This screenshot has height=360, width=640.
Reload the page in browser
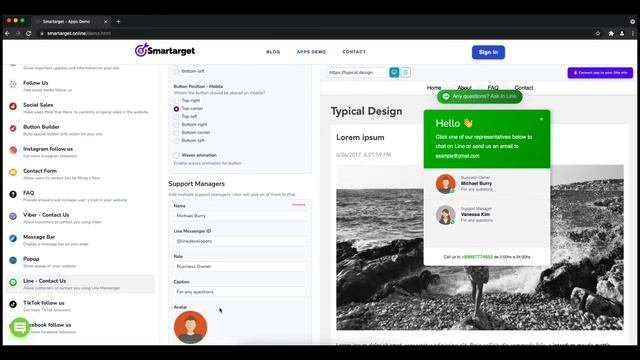pyautogui.click(x=29, y=33)
